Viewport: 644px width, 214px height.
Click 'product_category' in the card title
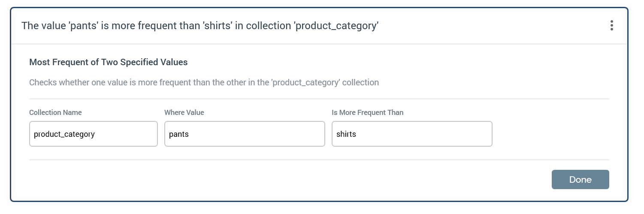[x=336, y=26]
